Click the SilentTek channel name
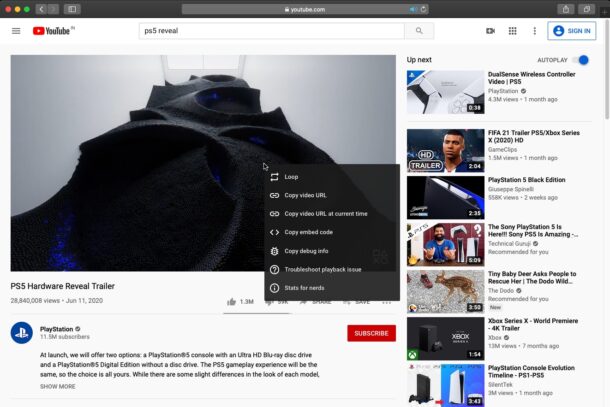 (500, 384)
